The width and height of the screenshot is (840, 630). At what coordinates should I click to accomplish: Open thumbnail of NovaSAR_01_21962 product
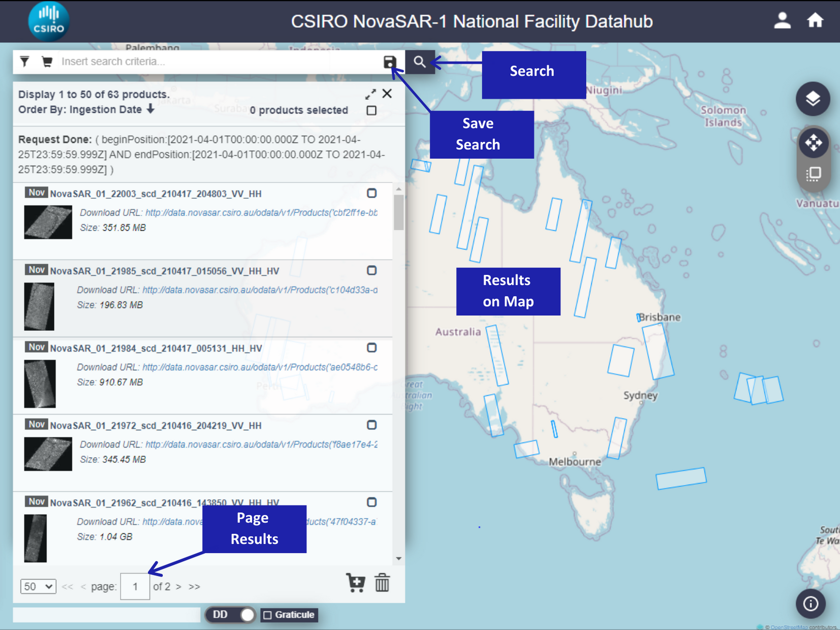pyautogui.click(x=36, y=538)
